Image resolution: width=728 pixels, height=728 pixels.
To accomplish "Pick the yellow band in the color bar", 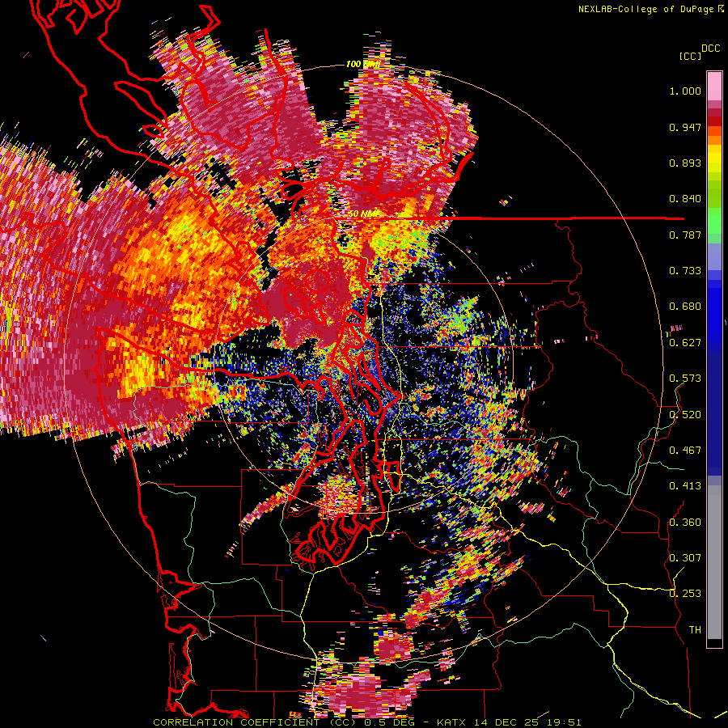I will pos(714,159).
